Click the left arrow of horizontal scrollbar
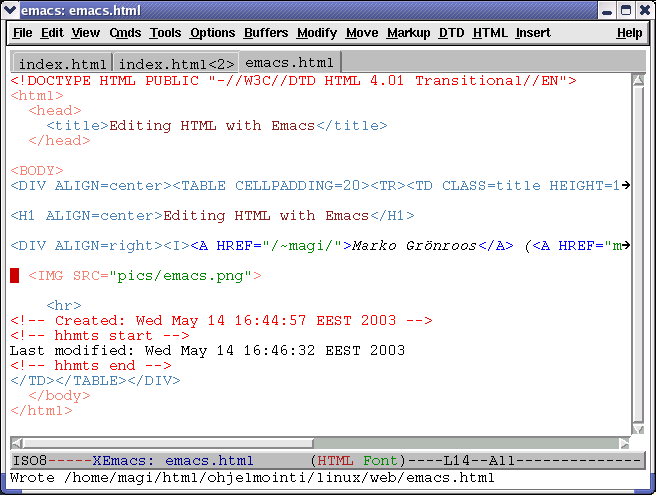656x495 pixels. [x=16, y=442]
